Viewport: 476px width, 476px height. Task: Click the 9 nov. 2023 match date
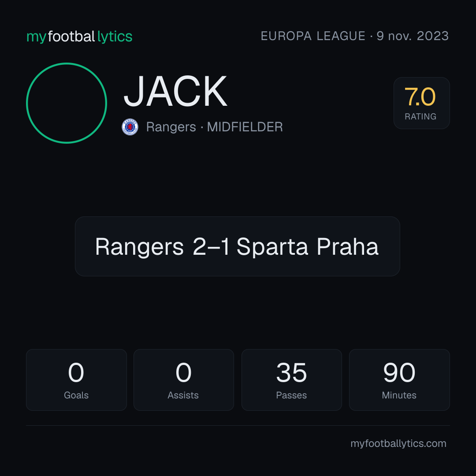[413, 36]
